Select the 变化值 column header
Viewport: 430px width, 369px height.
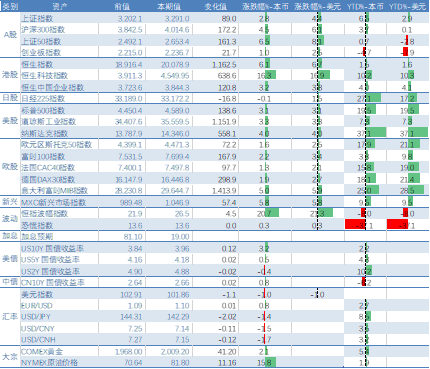click(216, 6)
